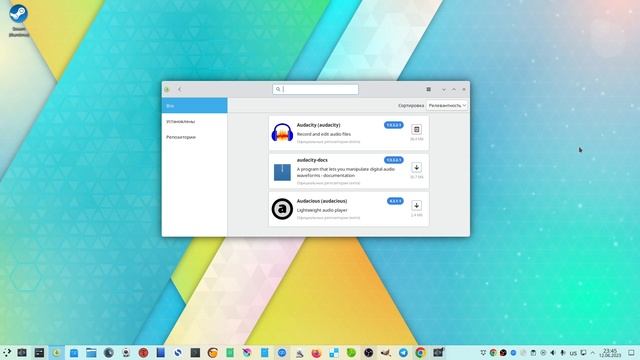640x360 pixels.
Task: Click the highlighted software manager taskbar icon
Action: click(x=56, y=352)
